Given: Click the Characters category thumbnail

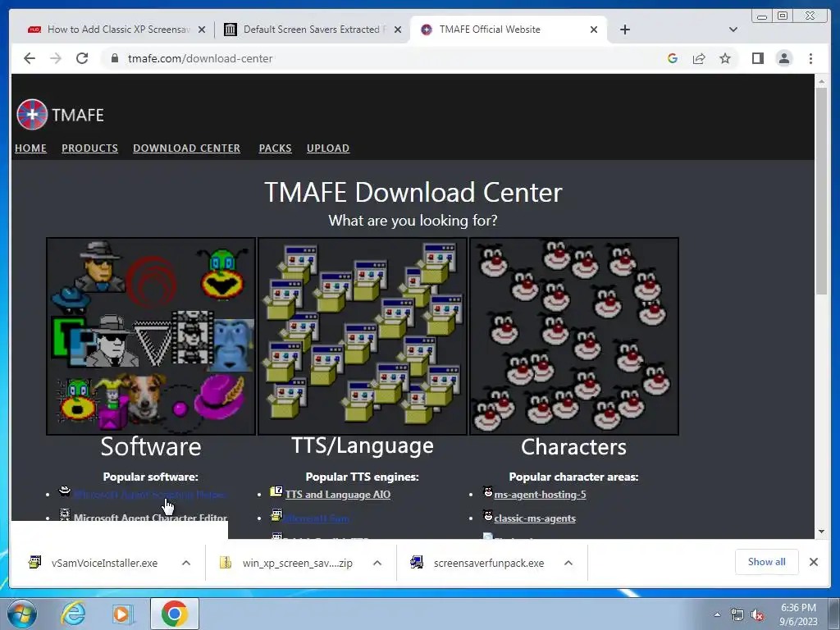Looking at the screenshot, I should pos(574,336).
